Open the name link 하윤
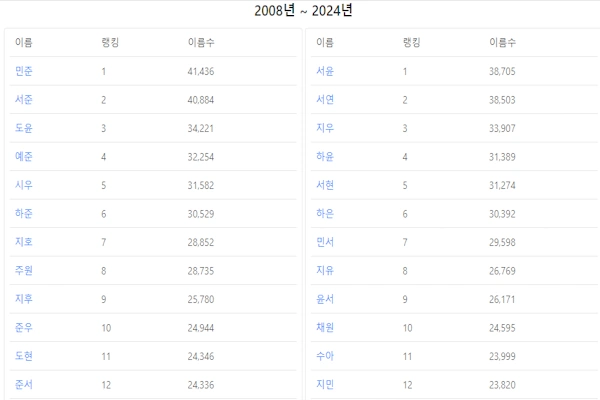600x400 pixels. [x=325, y=157]
